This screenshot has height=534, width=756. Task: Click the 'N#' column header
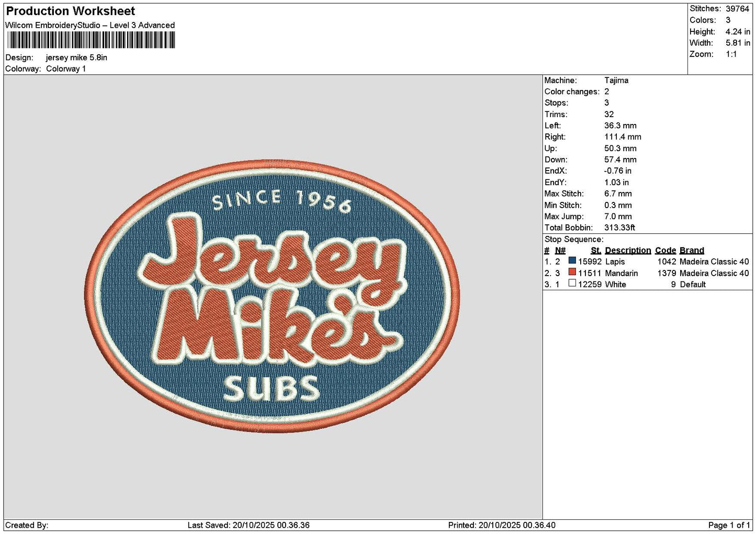560,251
